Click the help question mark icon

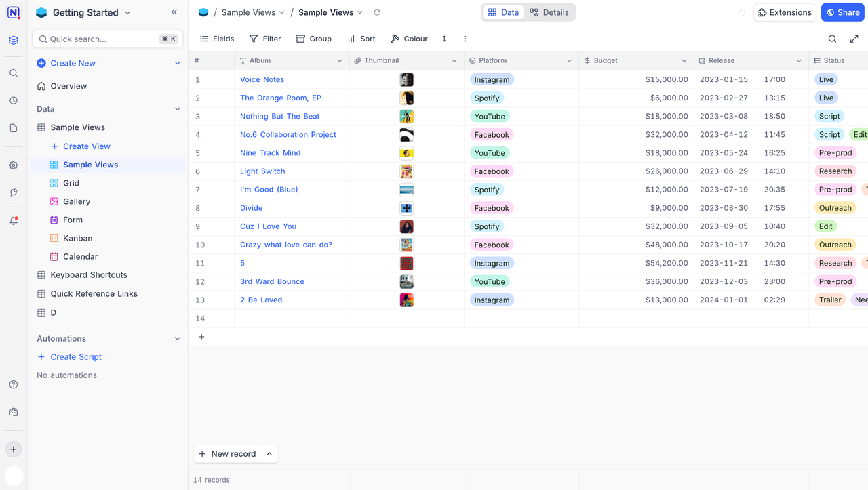(14, 384)
